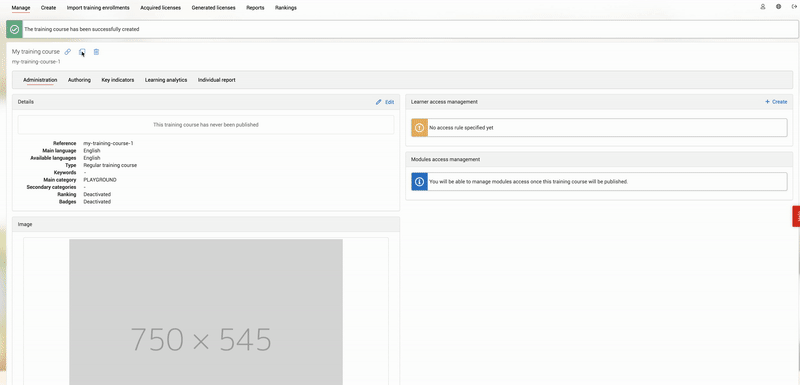Open the Key indicators tab
Viewport: 800px width, 385px height.
[x=118, y=80]
